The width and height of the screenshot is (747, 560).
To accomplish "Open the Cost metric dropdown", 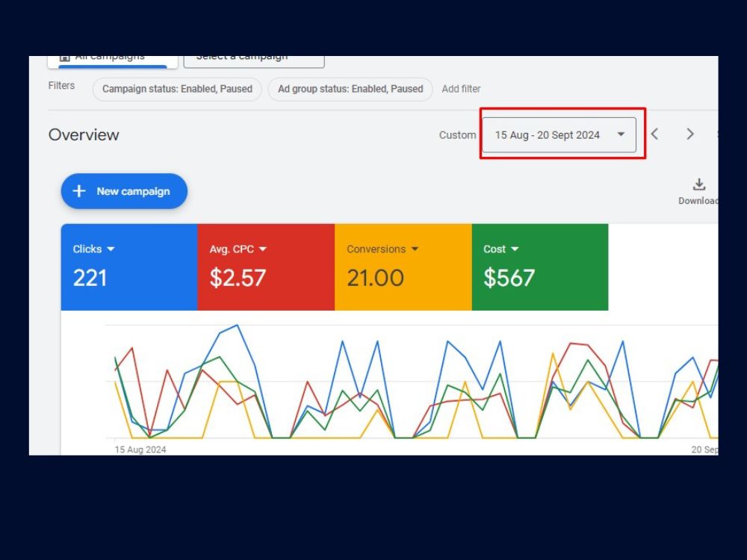I will tap(515, 249).
